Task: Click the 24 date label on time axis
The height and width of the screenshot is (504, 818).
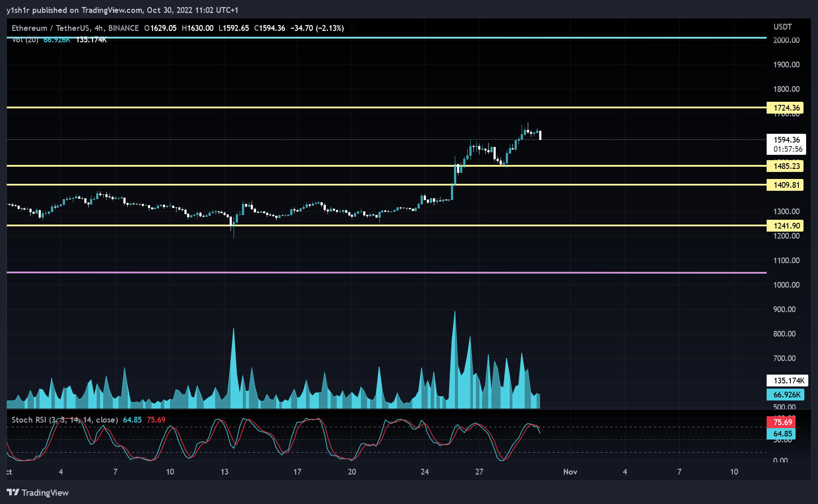Action: point(425,472)
